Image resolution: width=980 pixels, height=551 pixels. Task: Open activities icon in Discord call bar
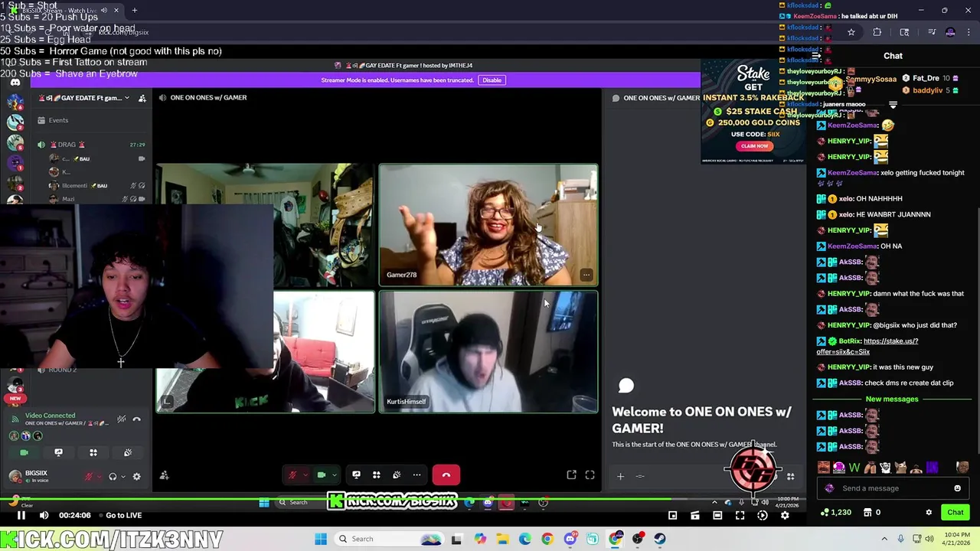pyautogui.click(x=376, y=475)
